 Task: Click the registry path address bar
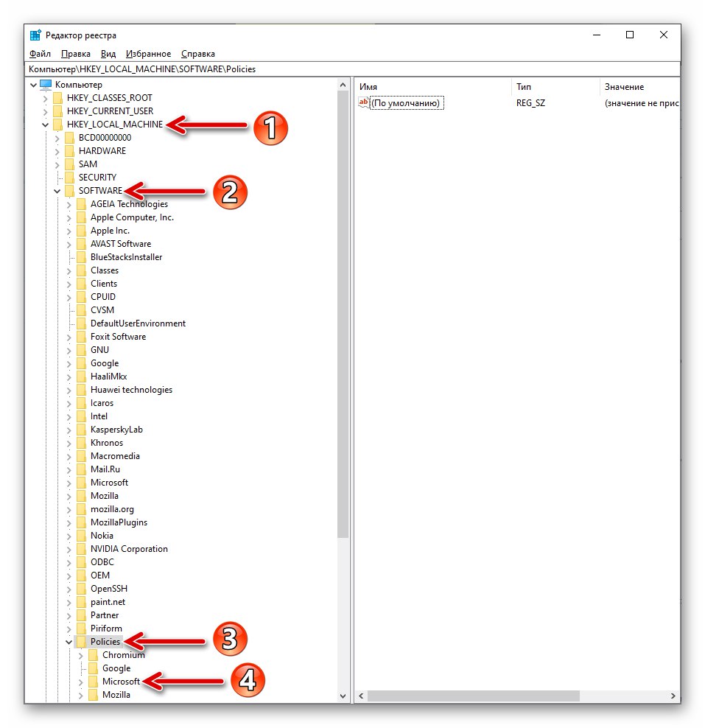coord(353,69)
